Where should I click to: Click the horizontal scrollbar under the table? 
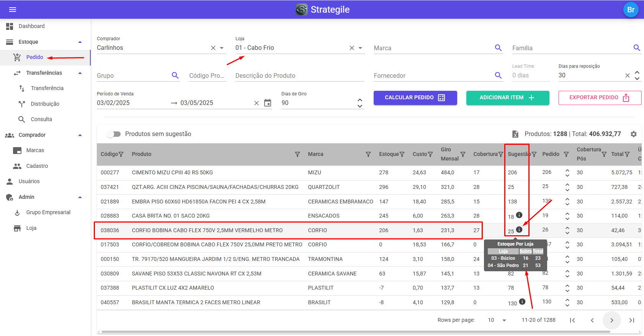tap(355, 332)
